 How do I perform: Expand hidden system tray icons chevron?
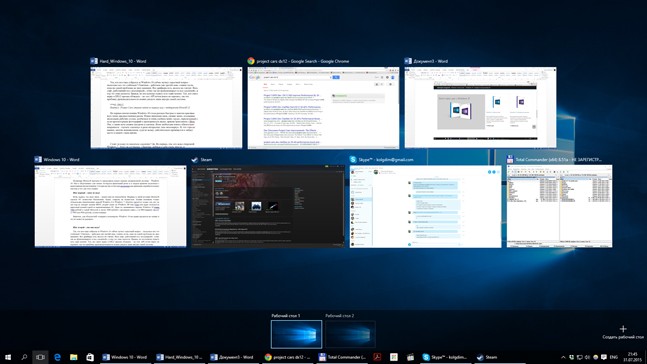click(563, 357)
